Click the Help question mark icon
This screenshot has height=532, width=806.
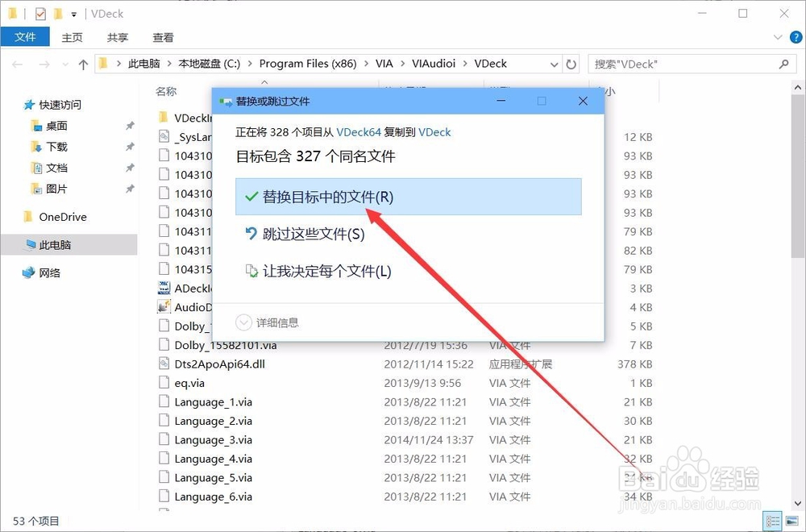pos(796,36)
